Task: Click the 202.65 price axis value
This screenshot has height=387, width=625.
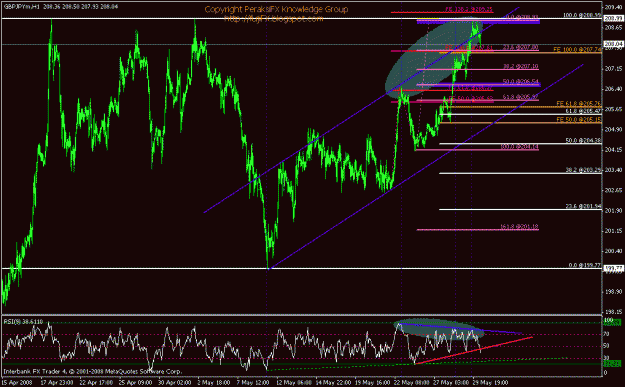Action: tap(614, 191)
